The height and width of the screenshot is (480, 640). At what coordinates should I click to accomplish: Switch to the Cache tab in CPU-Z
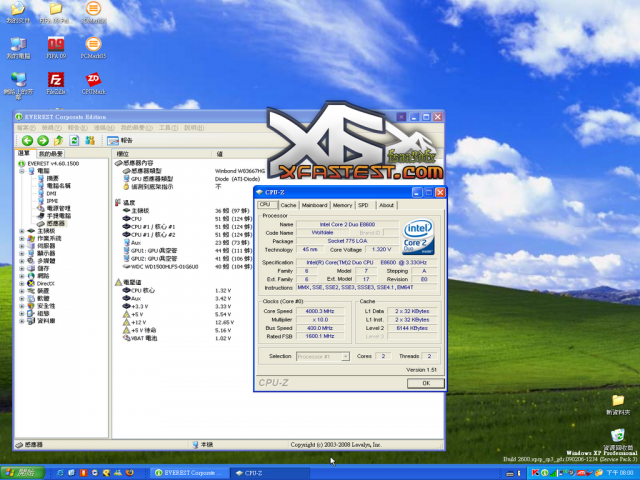288,205
